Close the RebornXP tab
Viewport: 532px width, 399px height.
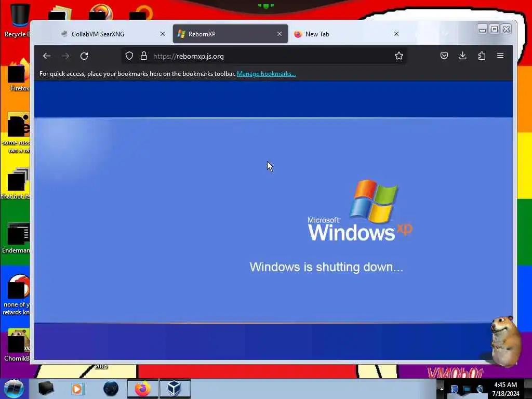click(280, 34)
